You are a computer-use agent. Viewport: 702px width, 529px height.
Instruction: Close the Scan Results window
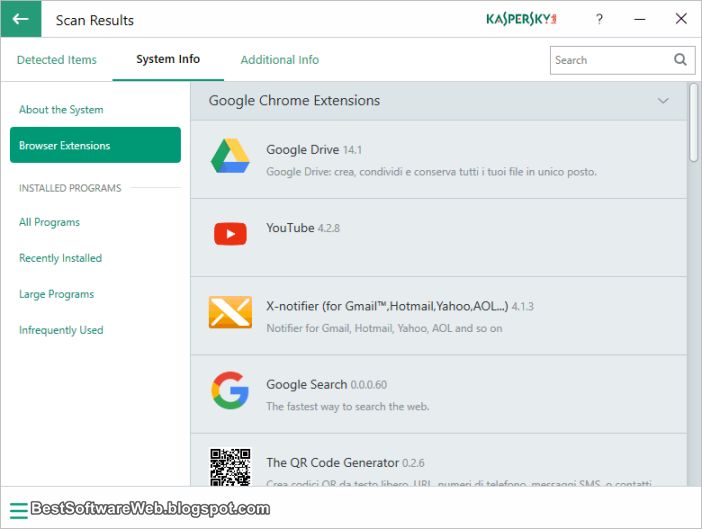click(x=681, y=19)
